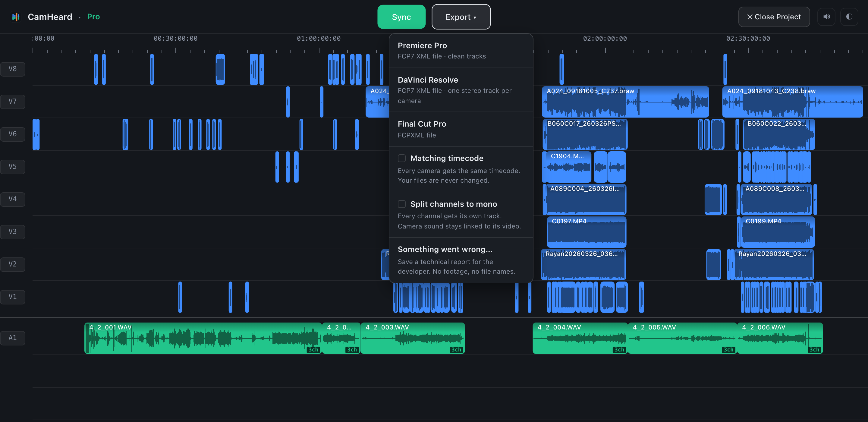
Task: Choose DaVinci Resolve export option
Action: tap(461, 90)
